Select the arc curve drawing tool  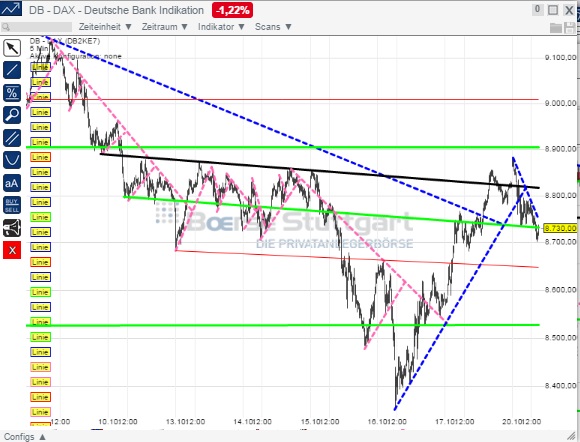pos(12,160)
